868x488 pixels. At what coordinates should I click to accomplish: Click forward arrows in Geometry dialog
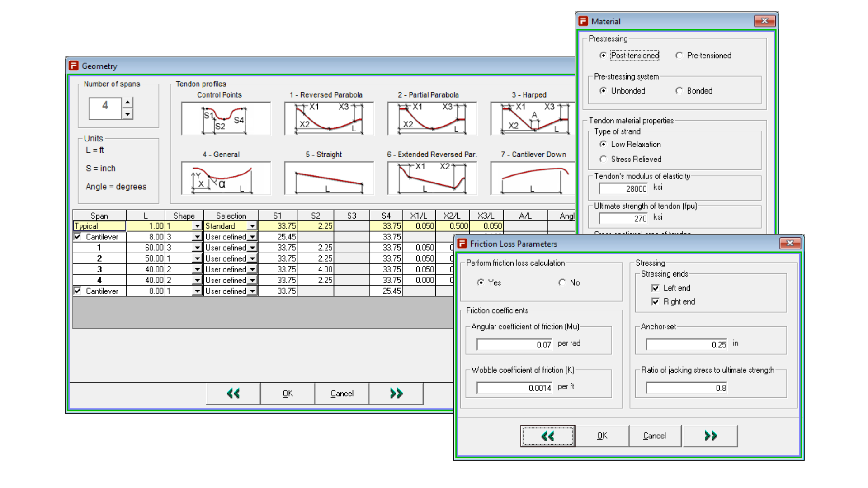(x=396, y=394)
